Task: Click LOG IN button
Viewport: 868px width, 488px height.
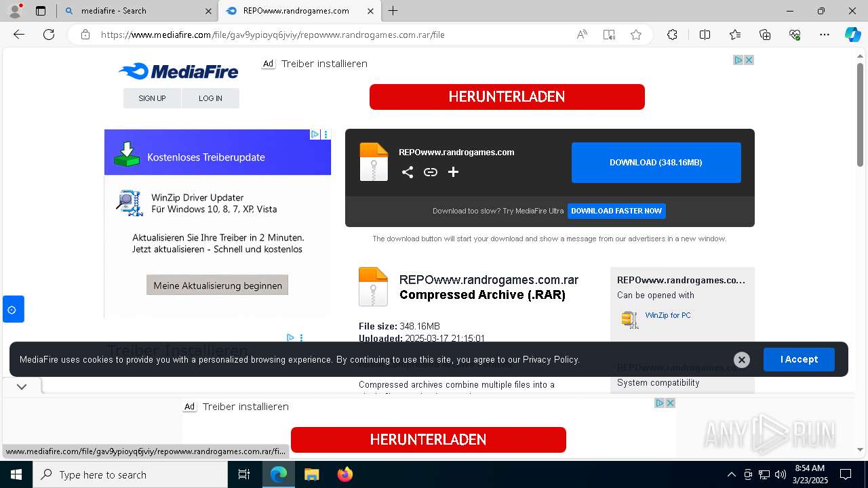Action: point(210,98)
